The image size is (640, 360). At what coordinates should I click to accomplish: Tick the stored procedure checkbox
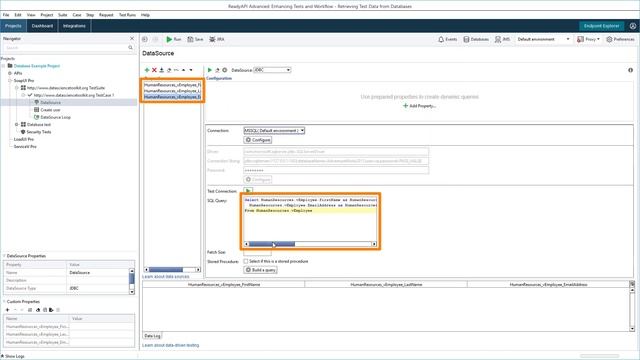pyautogui.click(x=246, y=261)
